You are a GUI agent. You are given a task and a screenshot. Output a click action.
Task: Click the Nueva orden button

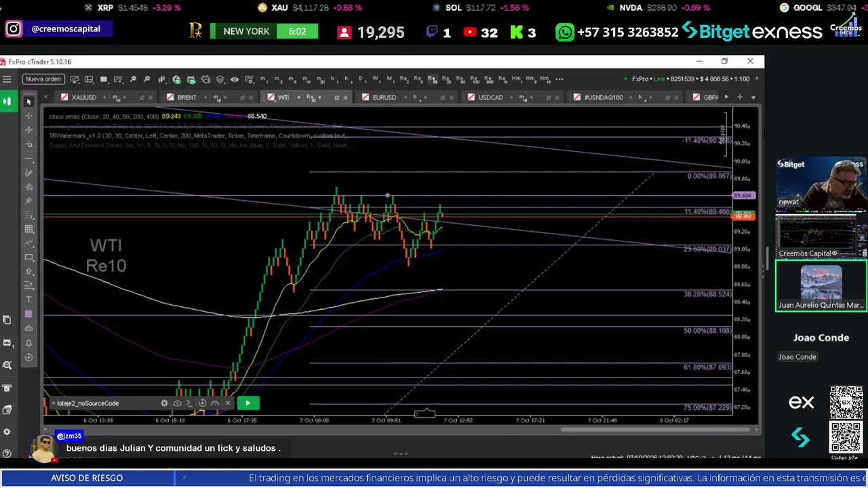tap(43, 79)
